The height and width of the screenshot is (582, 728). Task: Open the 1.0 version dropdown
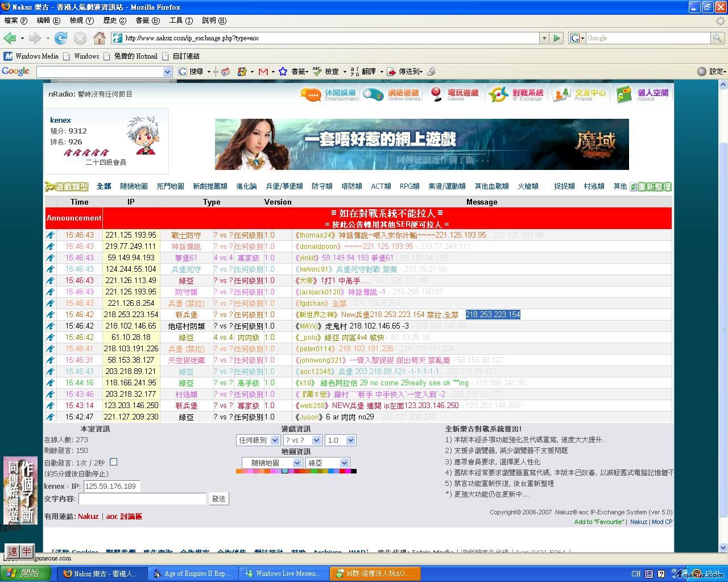341,440
